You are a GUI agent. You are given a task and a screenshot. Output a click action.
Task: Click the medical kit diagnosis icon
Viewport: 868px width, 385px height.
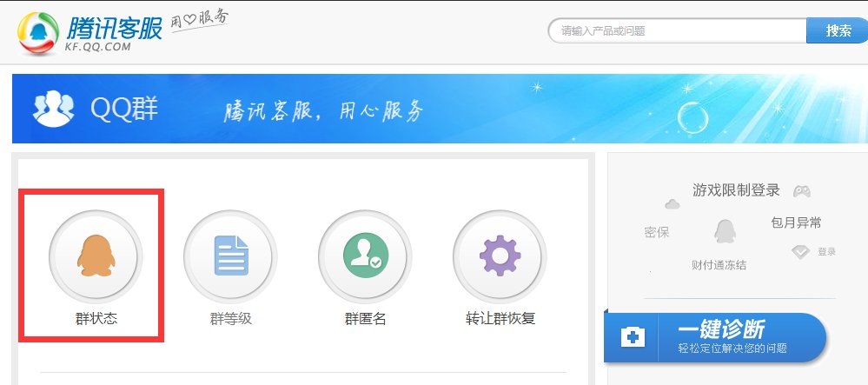click(633, 337)
